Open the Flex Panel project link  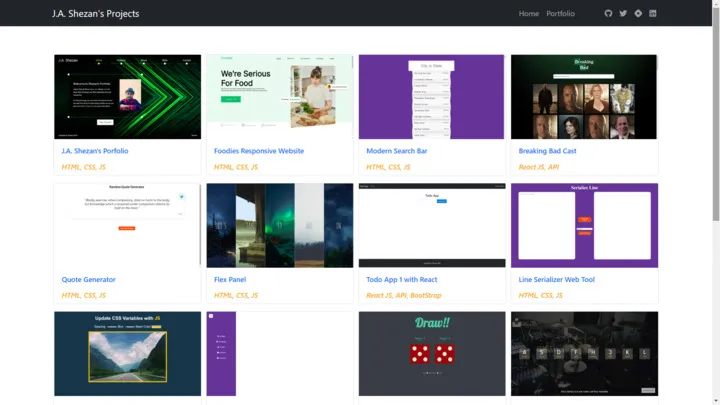pyautogui.click(x=230, y=279)
